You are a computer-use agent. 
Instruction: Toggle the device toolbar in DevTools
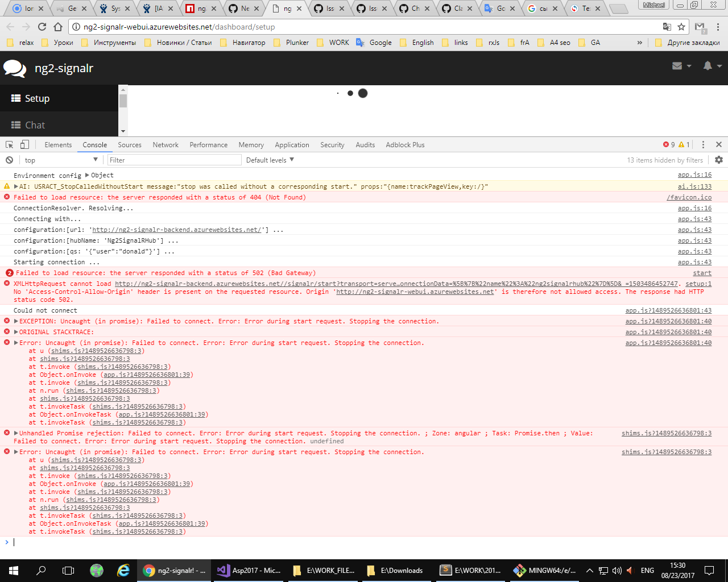pos(23,144)
